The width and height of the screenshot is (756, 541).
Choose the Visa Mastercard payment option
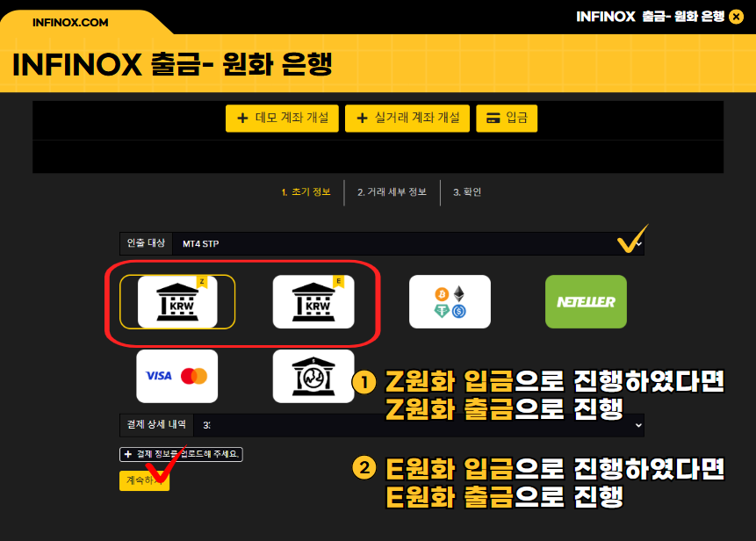(177, 376)
